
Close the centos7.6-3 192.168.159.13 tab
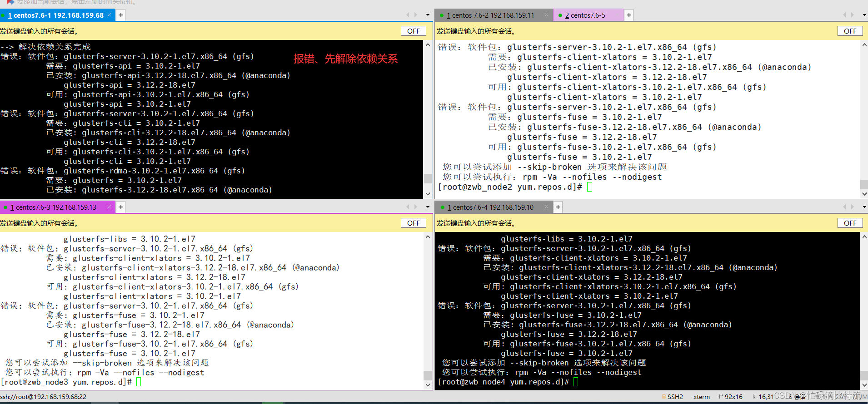109,207
